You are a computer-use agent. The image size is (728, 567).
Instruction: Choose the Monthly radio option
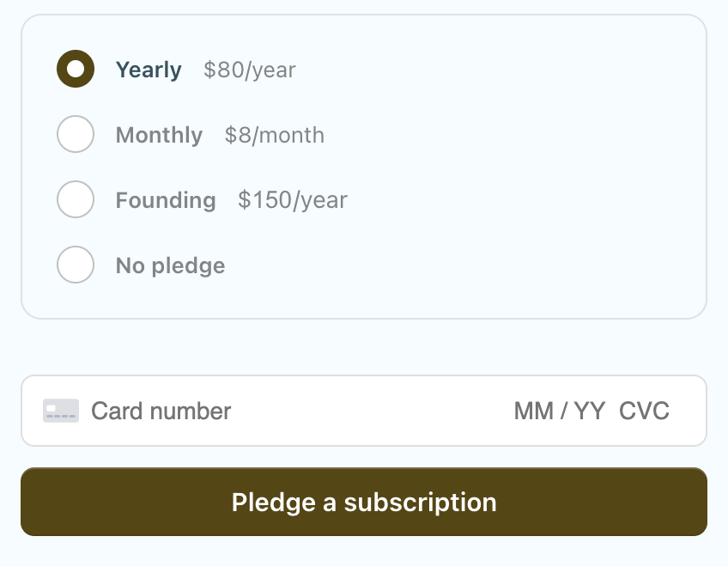click(76, 135)
